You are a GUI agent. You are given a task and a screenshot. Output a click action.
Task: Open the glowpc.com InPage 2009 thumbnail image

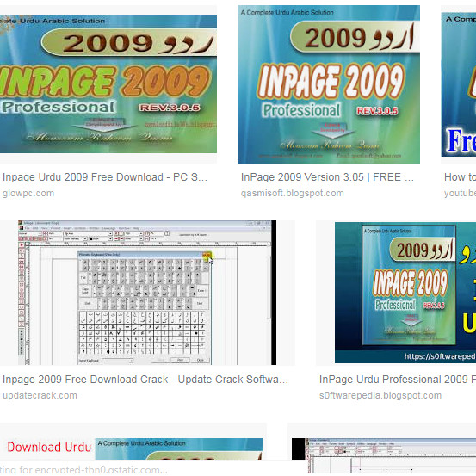[x=108, y=83]
